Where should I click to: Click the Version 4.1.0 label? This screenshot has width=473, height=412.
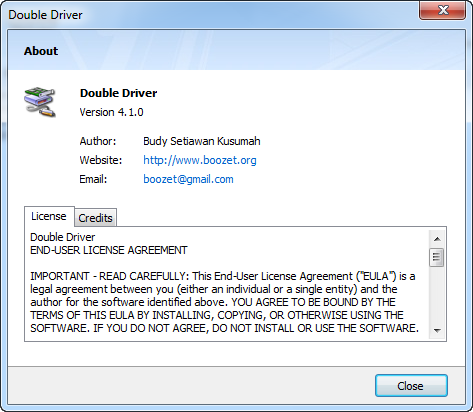[111, 112]
